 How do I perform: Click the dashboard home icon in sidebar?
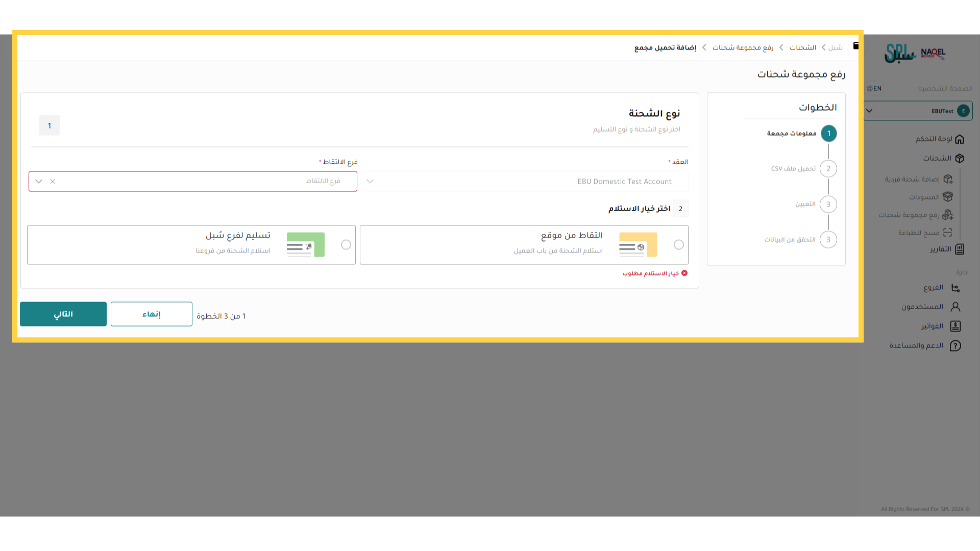960,139
